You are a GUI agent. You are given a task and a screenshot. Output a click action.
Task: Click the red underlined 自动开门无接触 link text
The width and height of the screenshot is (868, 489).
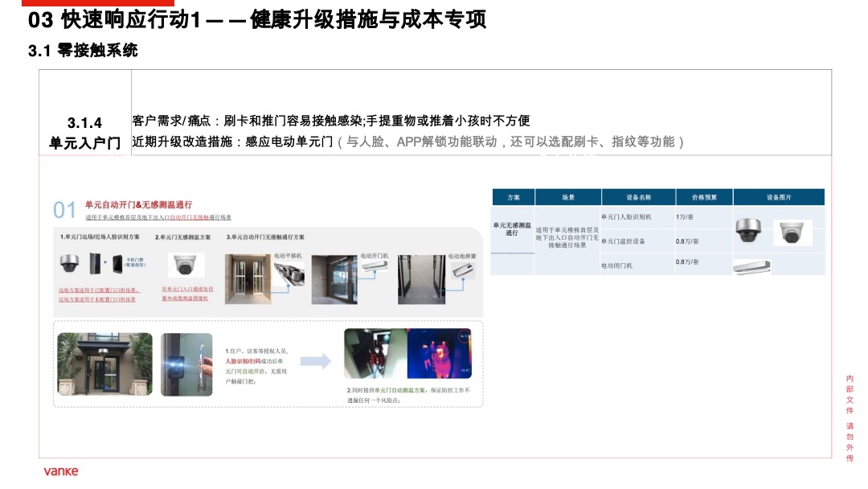[x=190, y=216]
